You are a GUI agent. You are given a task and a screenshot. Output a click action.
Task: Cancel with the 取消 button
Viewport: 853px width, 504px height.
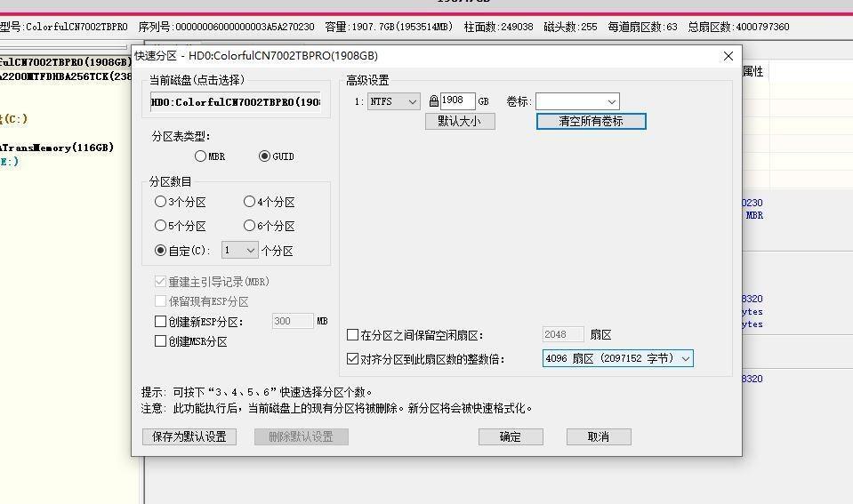(599, 436)
